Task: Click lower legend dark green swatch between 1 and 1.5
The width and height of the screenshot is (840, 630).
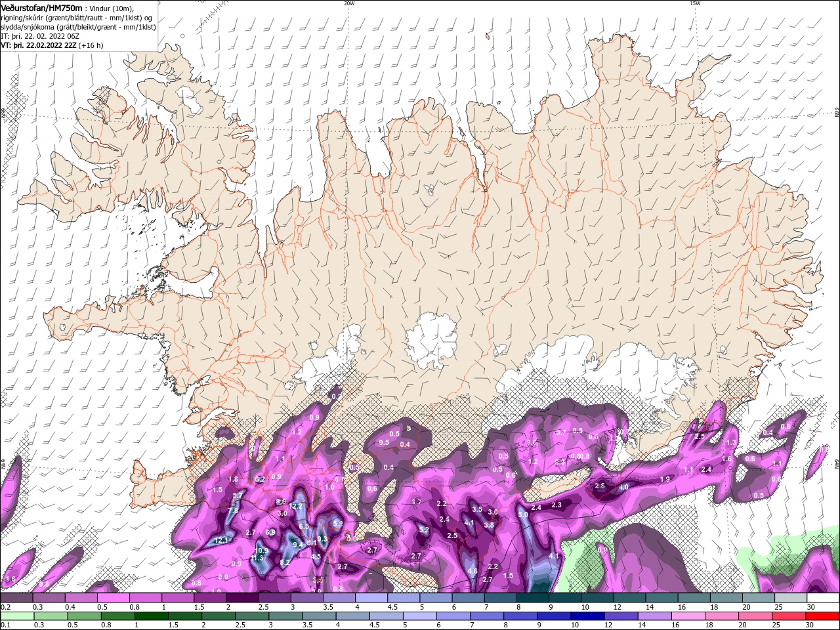Action: (152, 616)
